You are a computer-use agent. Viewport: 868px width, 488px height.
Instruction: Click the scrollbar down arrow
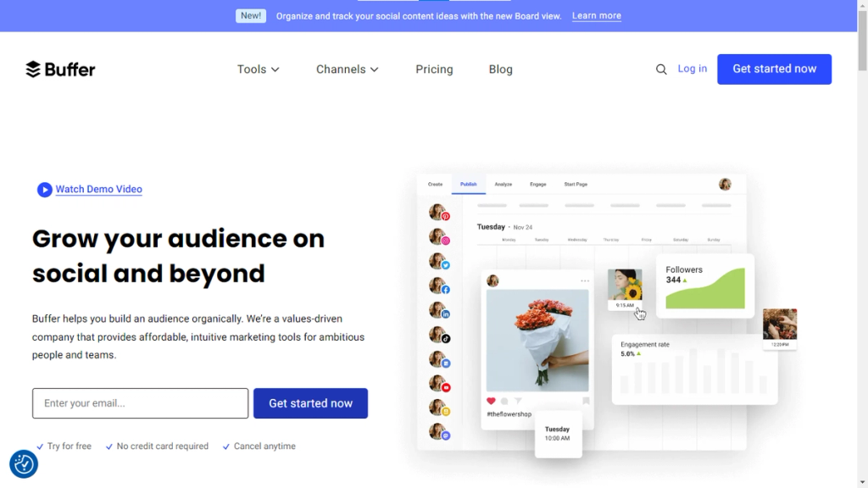click(862, 482)
